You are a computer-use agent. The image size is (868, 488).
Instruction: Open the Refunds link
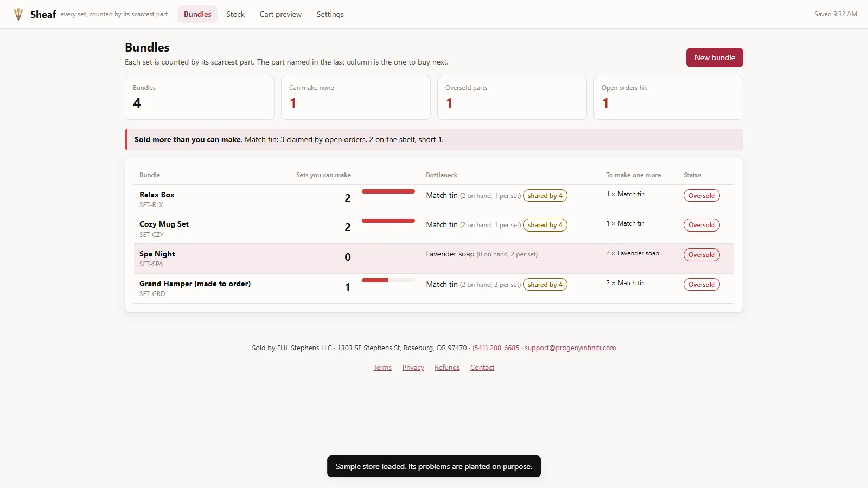click(447, 368)
